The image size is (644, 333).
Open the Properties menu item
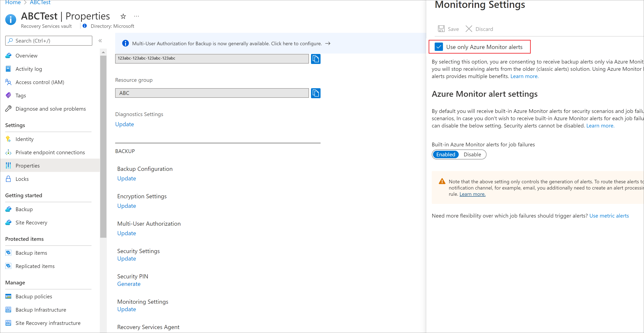[x=27, y=165]
